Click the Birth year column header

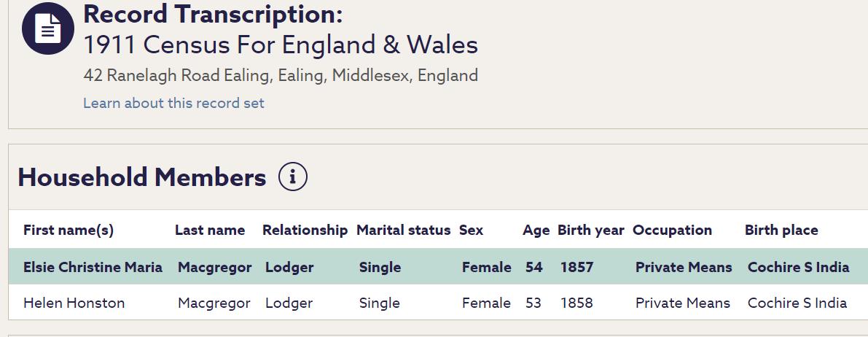[x=590, y=231]
